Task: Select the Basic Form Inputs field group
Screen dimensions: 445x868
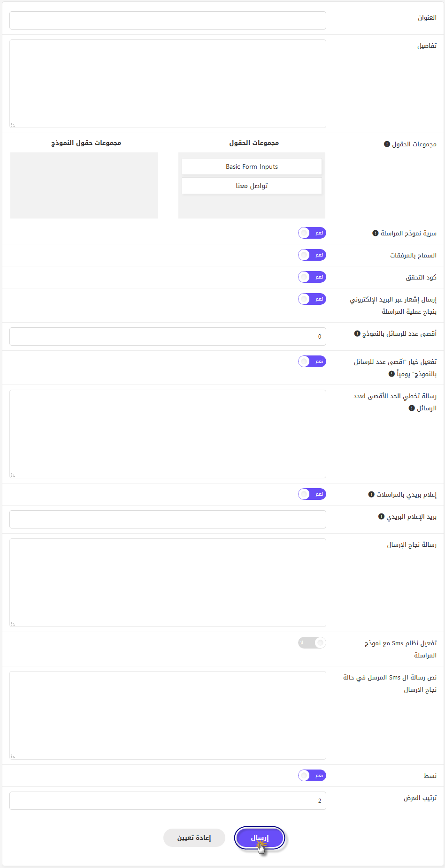Action: [x=252, y=166]
